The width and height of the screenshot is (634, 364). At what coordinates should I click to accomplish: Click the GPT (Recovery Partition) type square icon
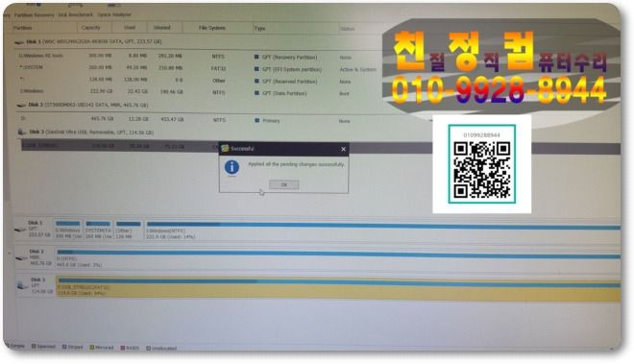(256, 57)
